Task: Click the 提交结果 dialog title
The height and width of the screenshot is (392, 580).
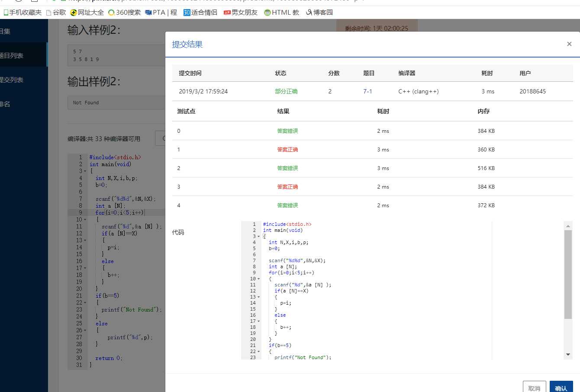Action: point(187,44)
